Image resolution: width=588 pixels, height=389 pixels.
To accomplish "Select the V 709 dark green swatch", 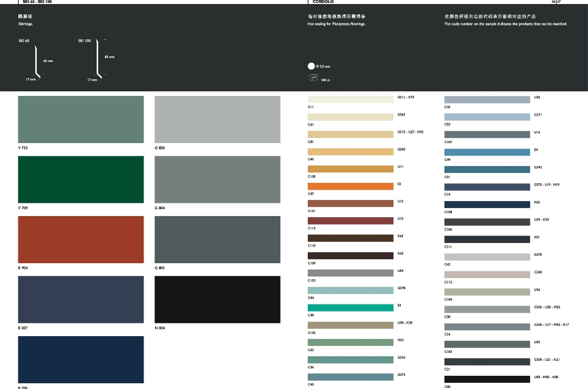I will [x=81, y=179].
